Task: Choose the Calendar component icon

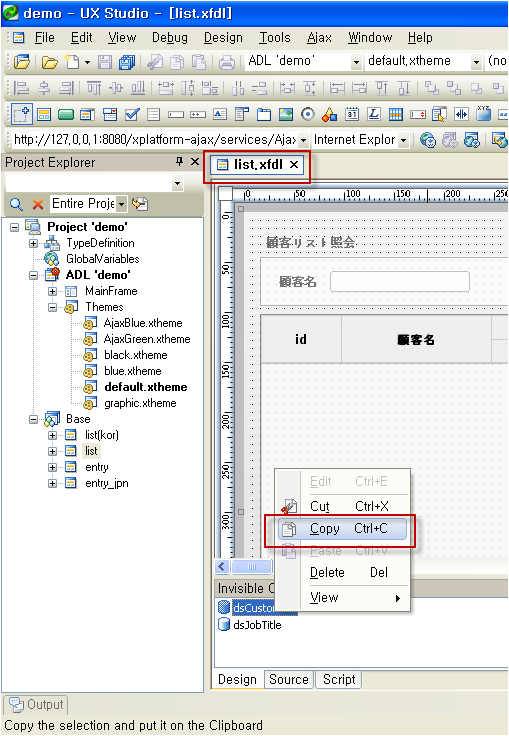Action: [352, 114]
